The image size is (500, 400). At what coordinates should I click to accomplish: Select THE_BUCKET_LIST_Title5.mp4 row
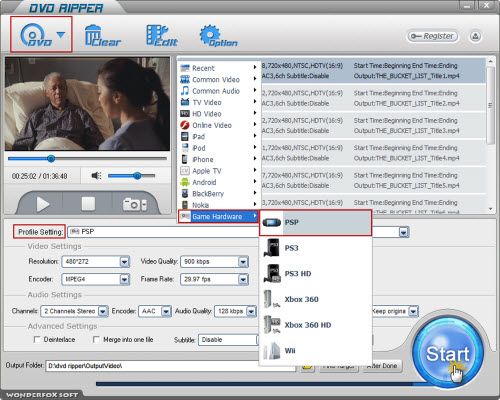[x=373, y=180]
